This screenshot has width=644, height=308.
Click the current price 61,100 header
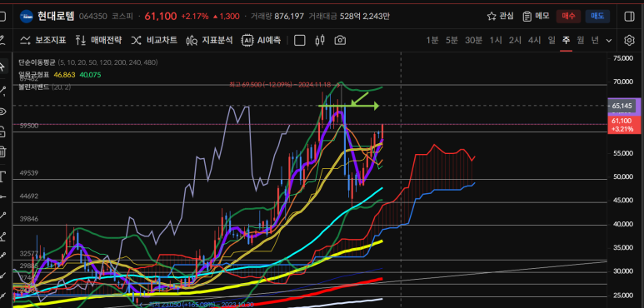pos(161,17)
